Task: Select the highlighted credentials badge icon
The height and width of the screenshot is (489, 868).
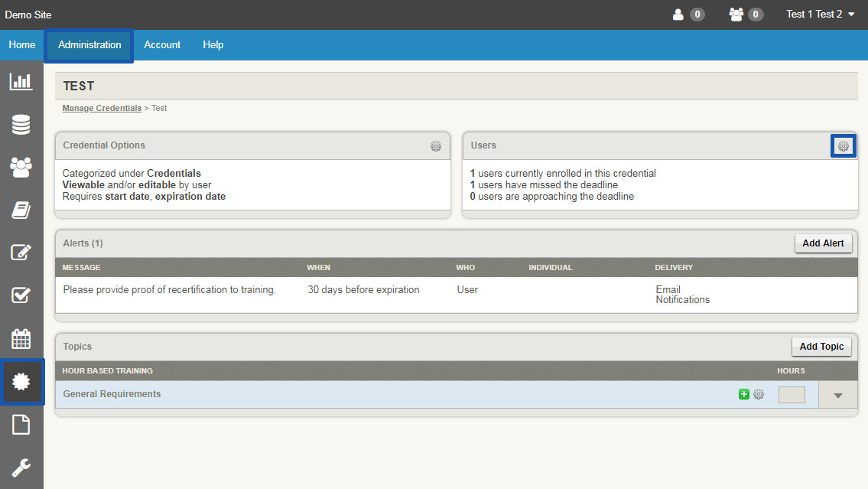Action: [21, 381]
